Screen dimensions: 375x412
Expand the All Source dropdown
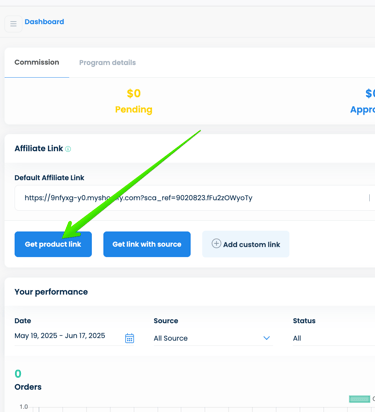coord(213,338)
